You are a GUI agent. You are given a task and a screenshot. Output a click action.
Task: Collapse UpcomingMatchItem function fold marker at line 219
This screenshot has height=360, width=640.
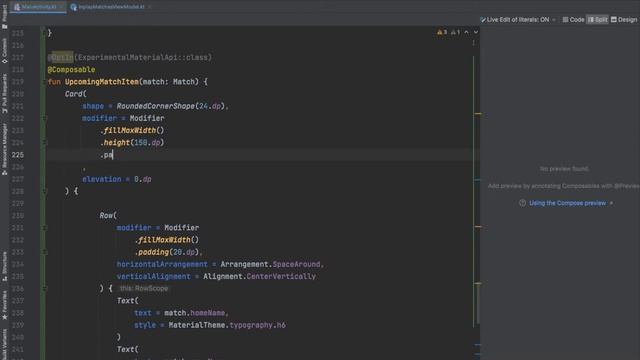44,82
